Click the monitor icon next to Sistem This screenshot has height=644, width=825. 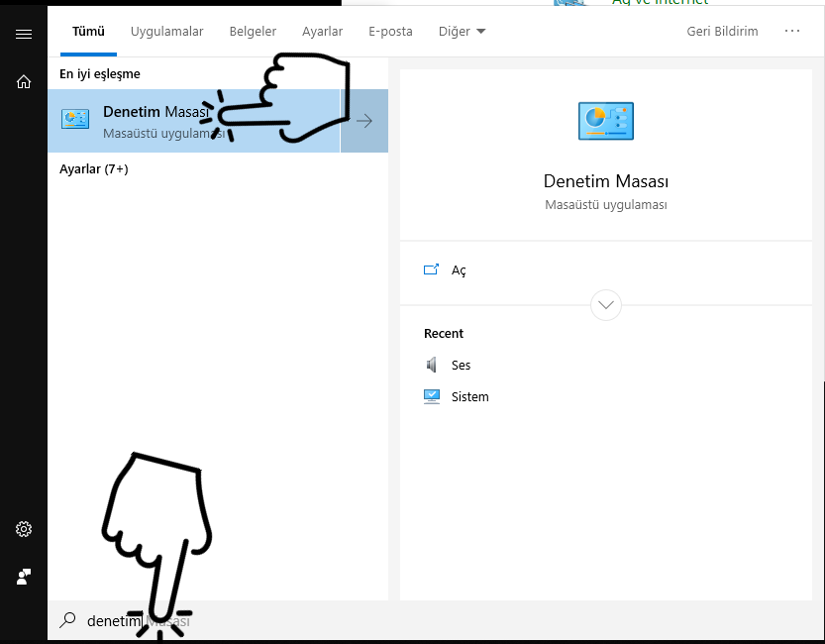click(432, 396)
